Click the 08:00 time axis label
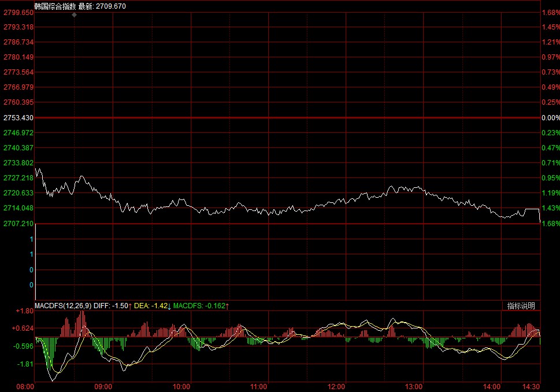This screenshot has height=392, width=560. [26, 386]
